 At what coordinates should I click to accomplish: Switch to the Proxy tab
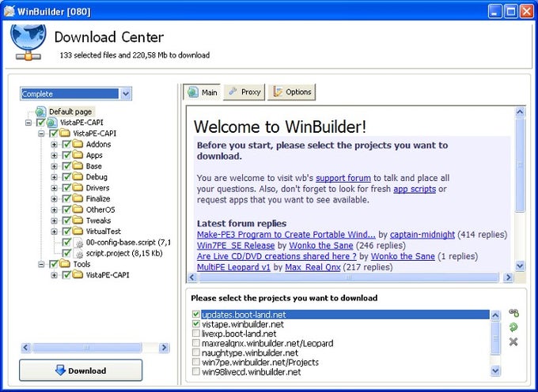[244, 92]
